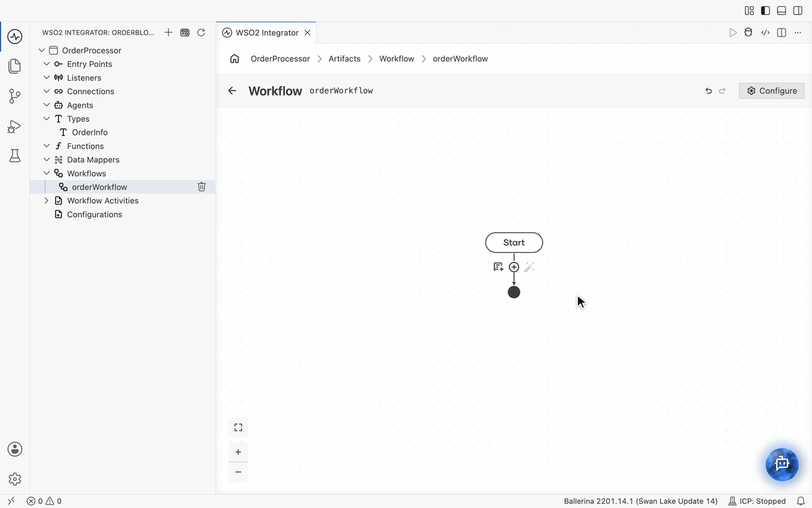Click Artifacts in the breadcrumb
Image resolution: width=812 pixels, height=508 pixels.
(x=344, y=59)
